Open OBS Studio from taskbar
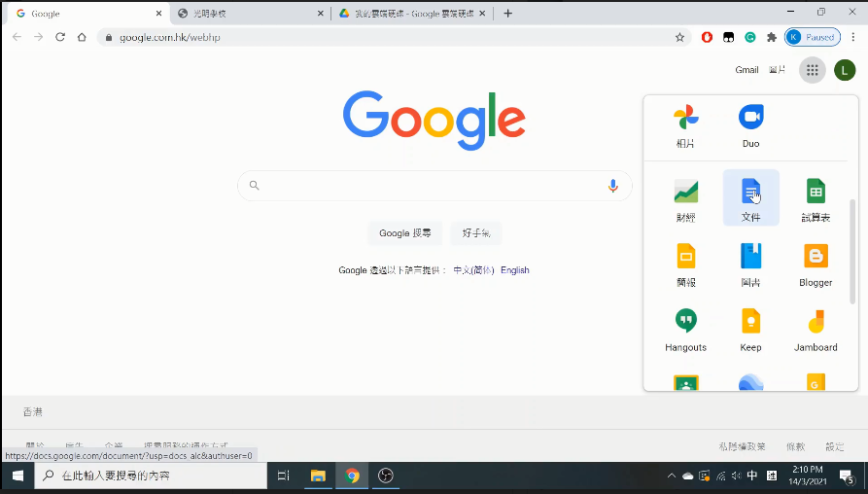The height and width of the screenshot is (494, 868). coord(386,476)
